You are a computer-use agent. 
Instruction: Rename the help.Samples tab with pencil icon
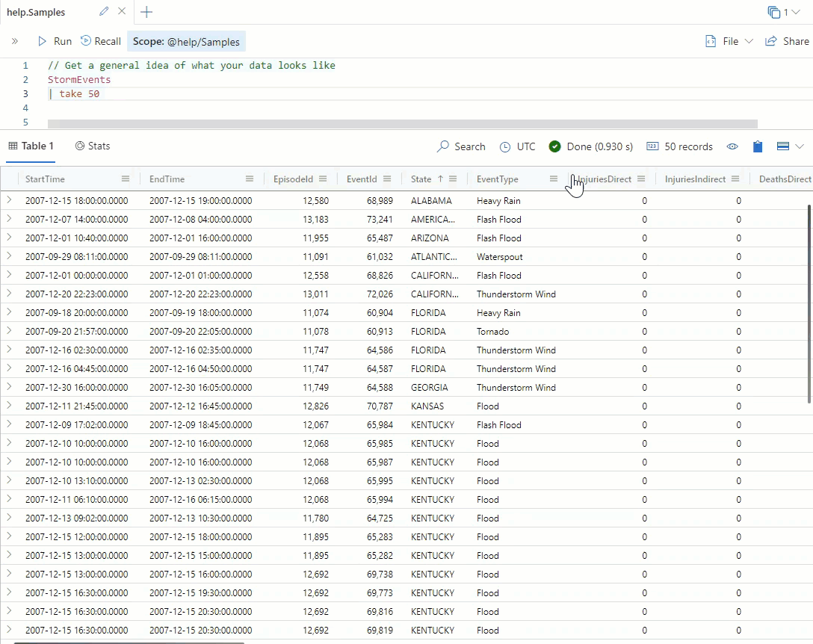pyautogui.click(x=104, y=12)
